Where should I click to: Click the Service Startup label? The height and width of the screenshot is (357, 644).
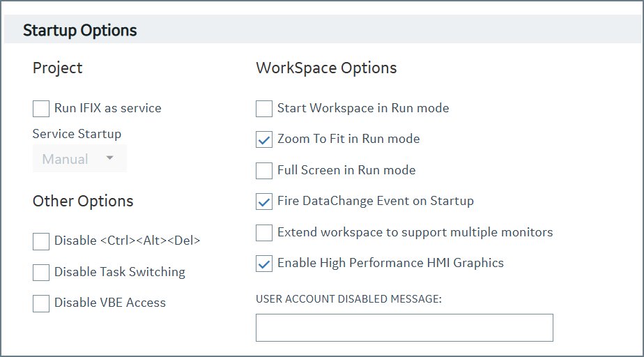pos(77,134)
